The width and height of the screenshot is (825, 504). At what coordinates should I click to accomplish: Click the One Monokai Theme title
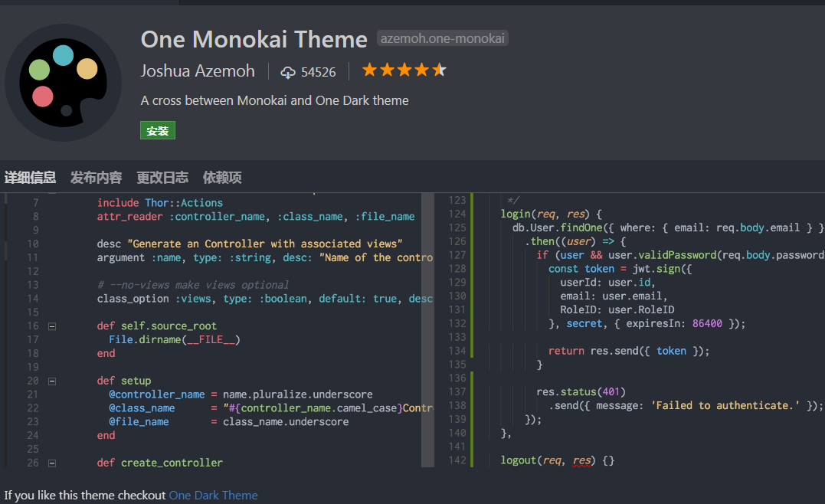pyautogui.click(x=254, y=40)
